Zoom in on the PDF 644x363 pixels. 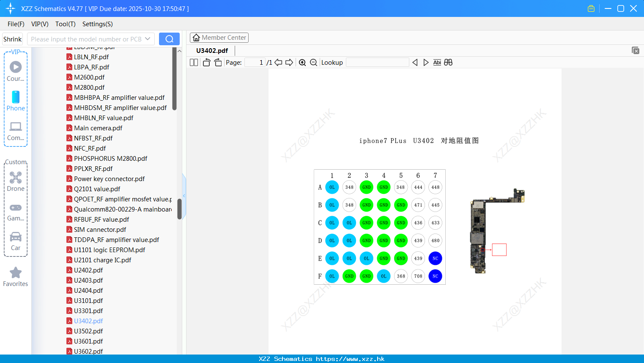click(302, 63)
